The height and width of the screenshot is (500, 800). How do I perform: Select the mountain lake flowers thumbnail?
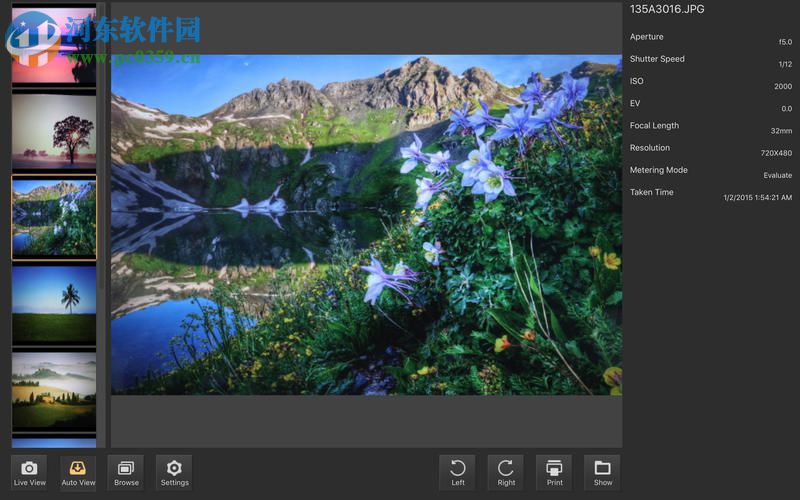[54, 217]
